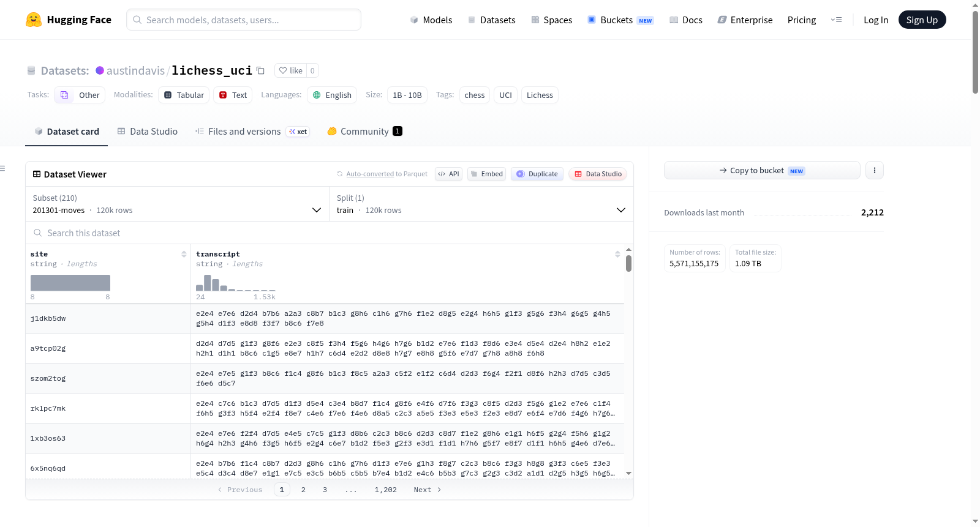980x527 pixels.
Task: Click the Pricing link
Action: [802, 20]
